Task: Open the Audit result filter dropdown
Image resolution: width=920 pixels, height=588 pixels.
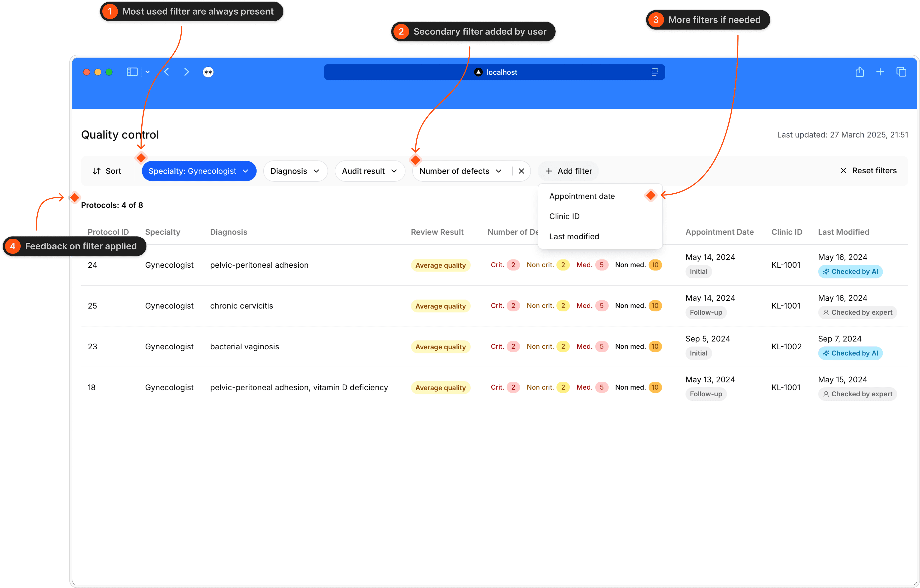Action: click(369, 171)
